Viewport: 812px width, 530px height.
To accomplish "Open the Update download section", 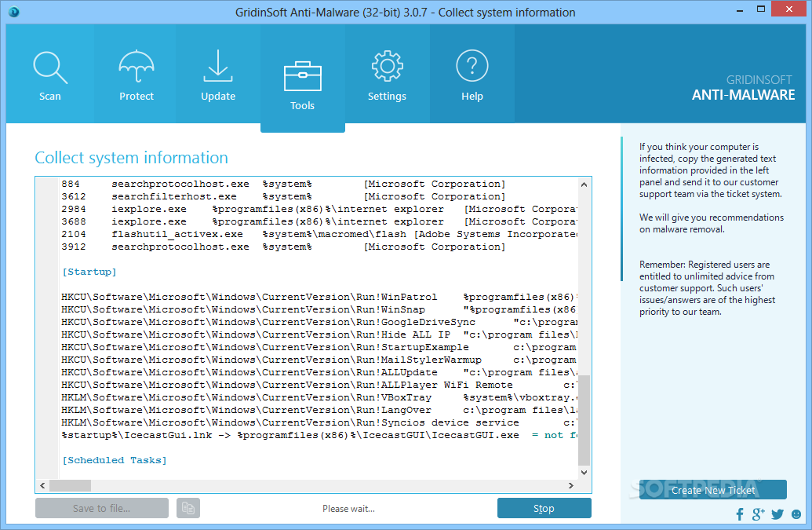I will pyautogui.click(x=218, y=74).
